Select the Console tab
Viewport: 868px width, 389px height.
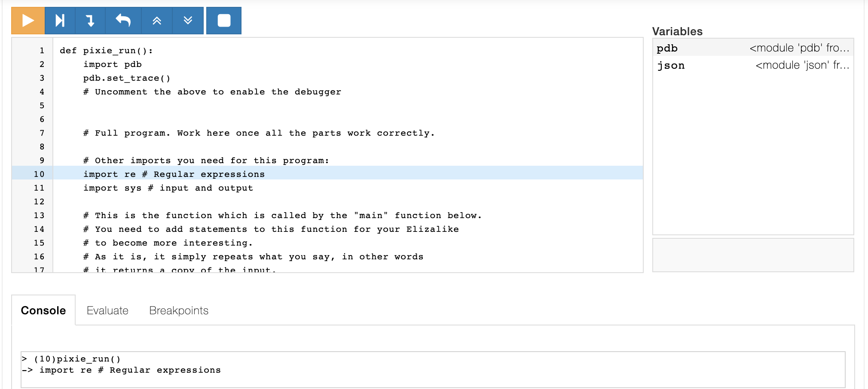(43, 310)
